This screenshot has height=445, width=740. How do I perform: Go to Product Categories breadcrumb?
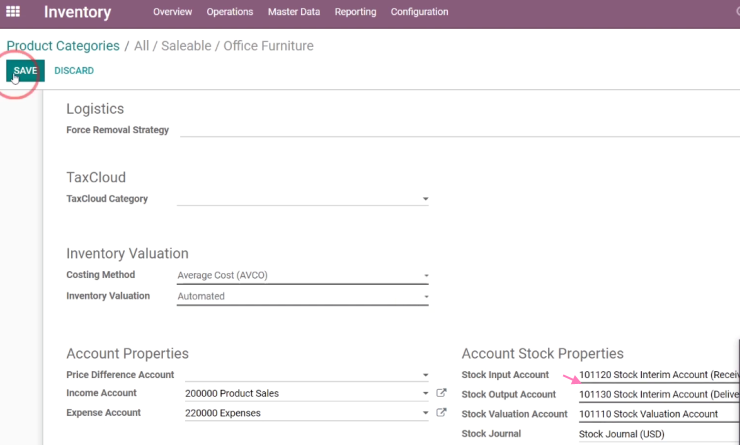click(x=63, y=46)
